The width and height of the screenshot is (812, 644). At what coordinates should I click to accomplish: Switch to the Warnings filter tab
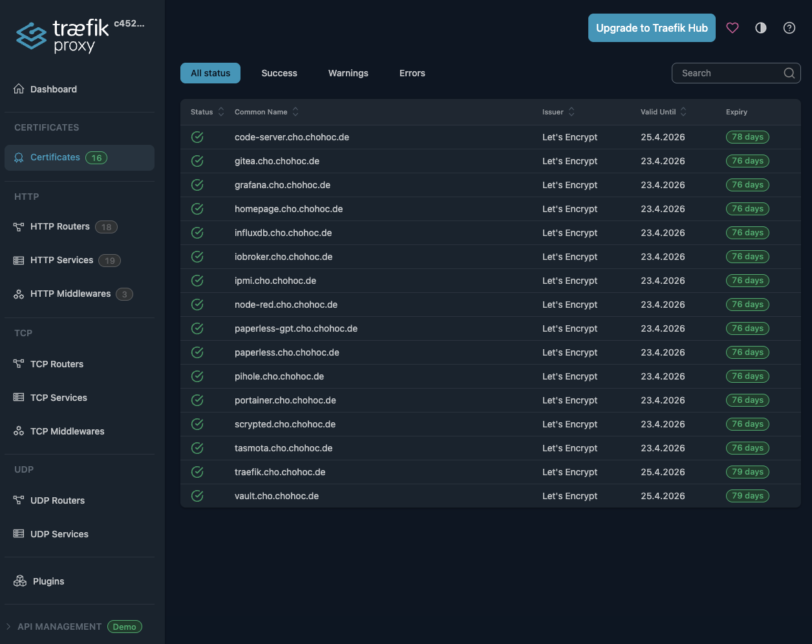click(x=348, y=73)
